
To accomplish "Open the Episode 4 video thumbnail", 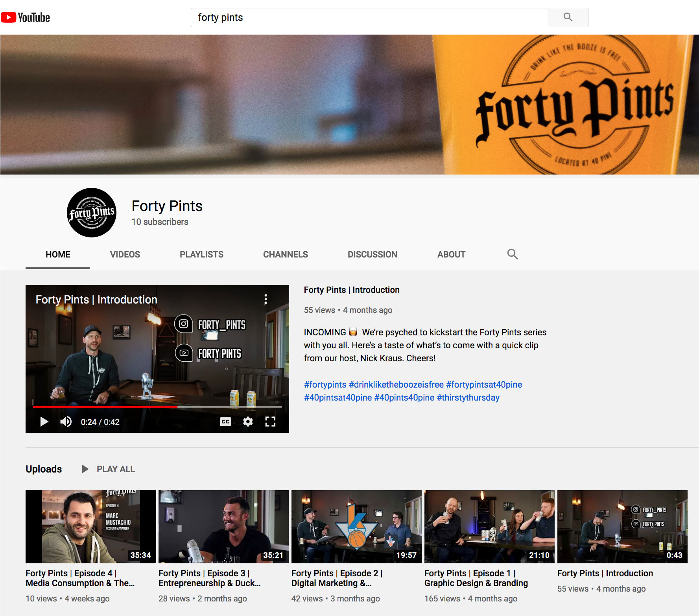I will (90, 526).
